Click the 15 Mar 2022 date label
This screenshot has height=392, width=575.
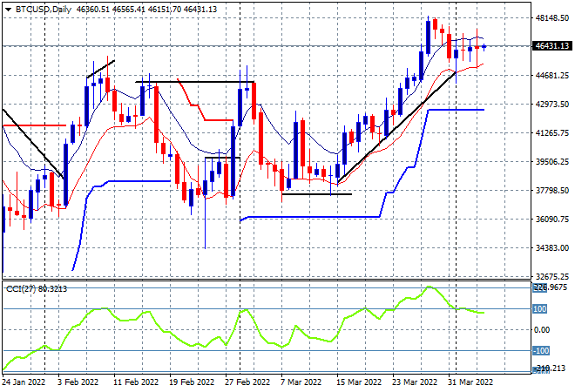359,382
